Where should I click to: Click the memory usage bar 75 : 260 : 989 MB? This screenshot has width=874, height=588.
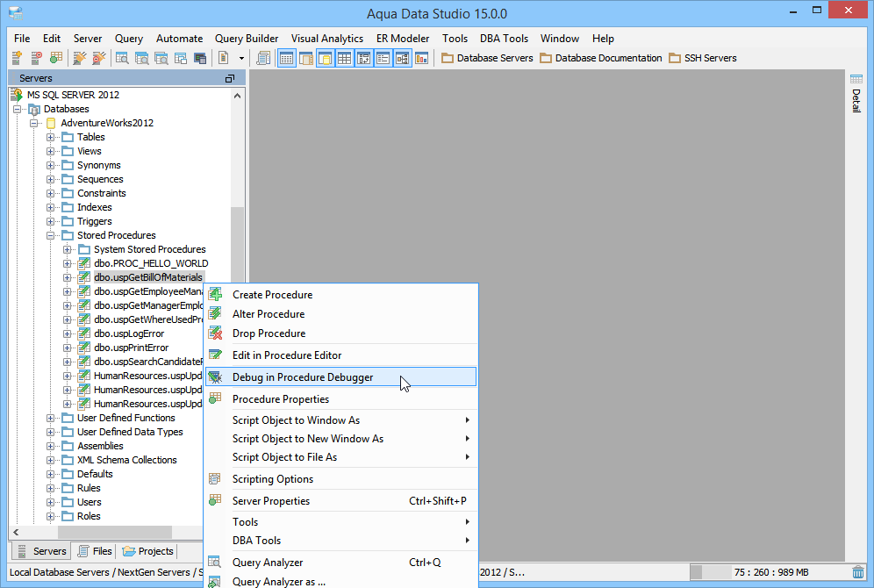click(x=769, y=572)
